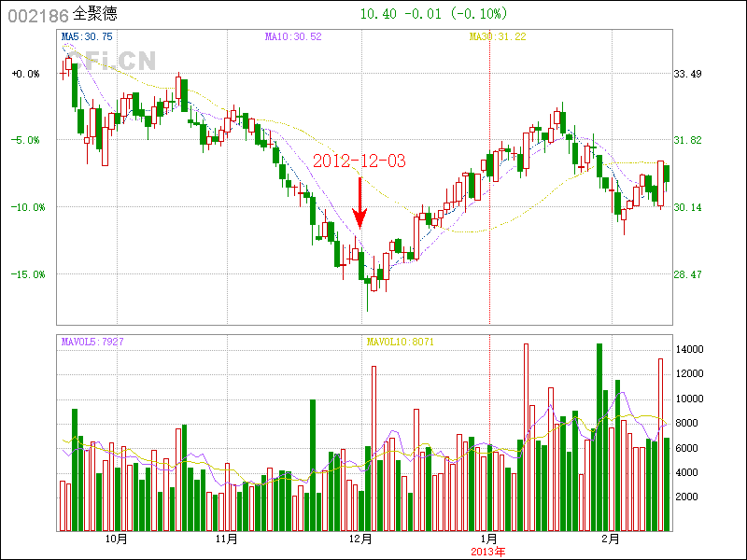Select the MA10:30.52 indicator label
Screen dimensions: 747x560
coord(293,36)
